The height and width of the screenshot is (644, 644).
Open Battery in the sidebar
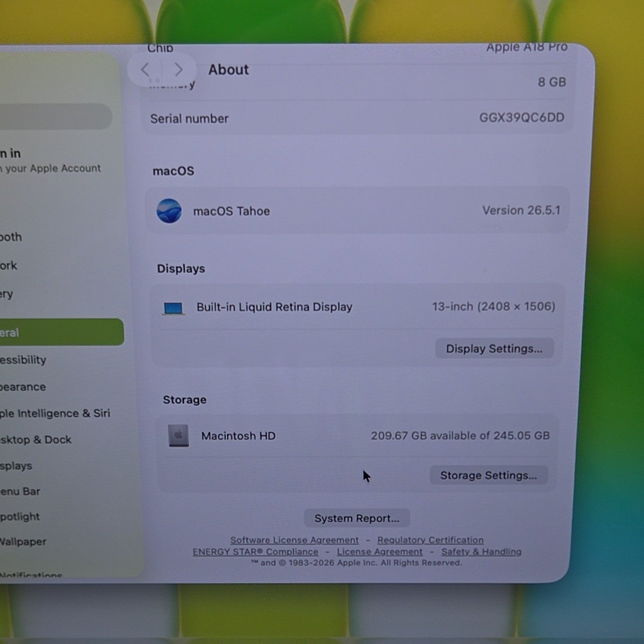pos(6,294)
